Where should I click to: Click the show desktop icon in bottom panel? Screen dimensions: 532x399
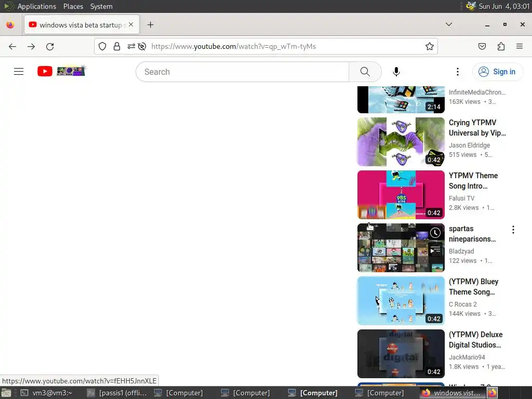pos(6,393)
